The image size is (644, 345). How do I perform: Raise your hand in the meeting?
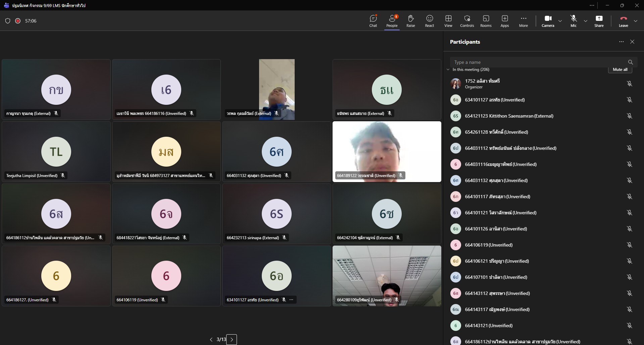click(x=410, y=21)
